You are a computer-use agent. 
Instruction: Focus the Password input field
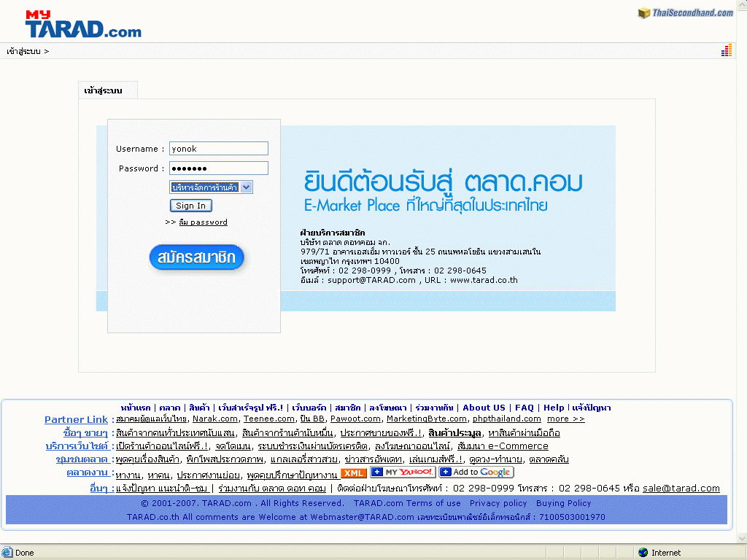(x=218, y=168)
